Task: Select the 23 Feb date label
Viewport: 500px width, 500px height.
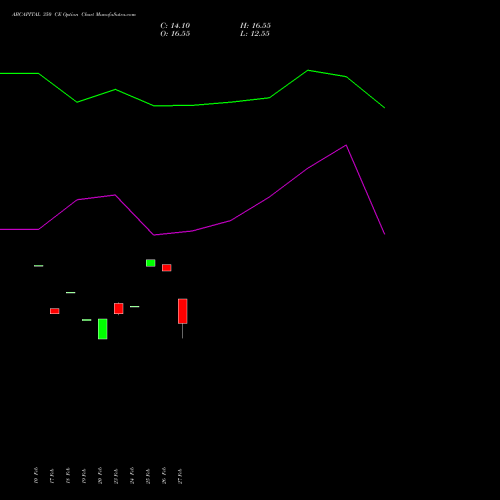Action: [x=116, y=475]
